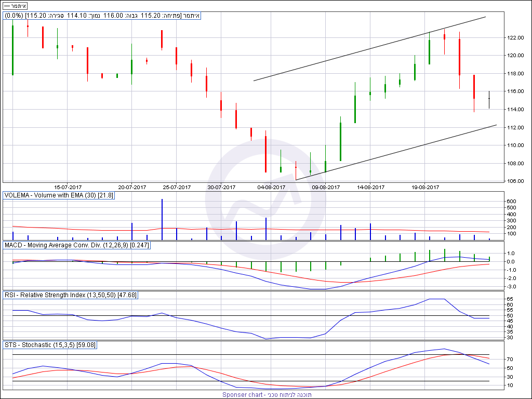This screenshot has height=399, width=532.
Task: Click the last candlestick on the right
Action: 489,99
